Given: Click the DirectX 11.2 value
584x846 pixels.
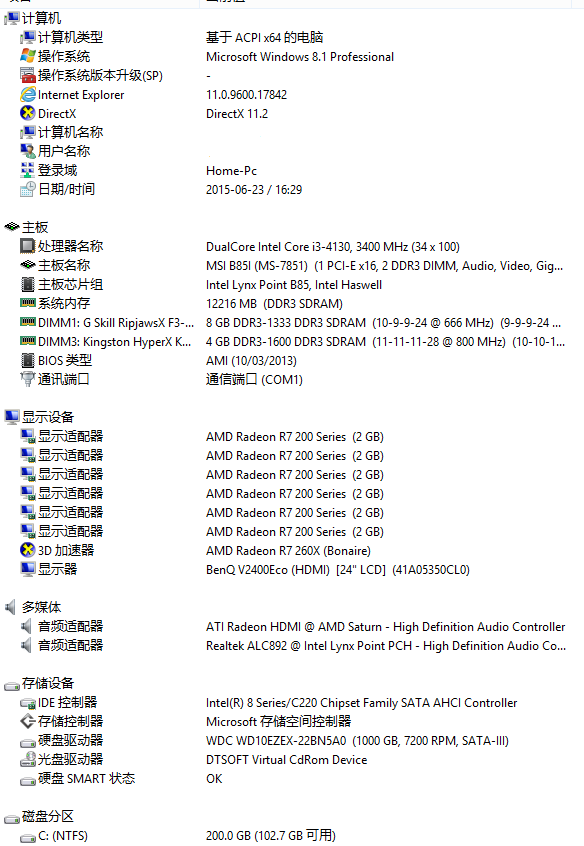Looking at the screenshot, I should (237, 114).
